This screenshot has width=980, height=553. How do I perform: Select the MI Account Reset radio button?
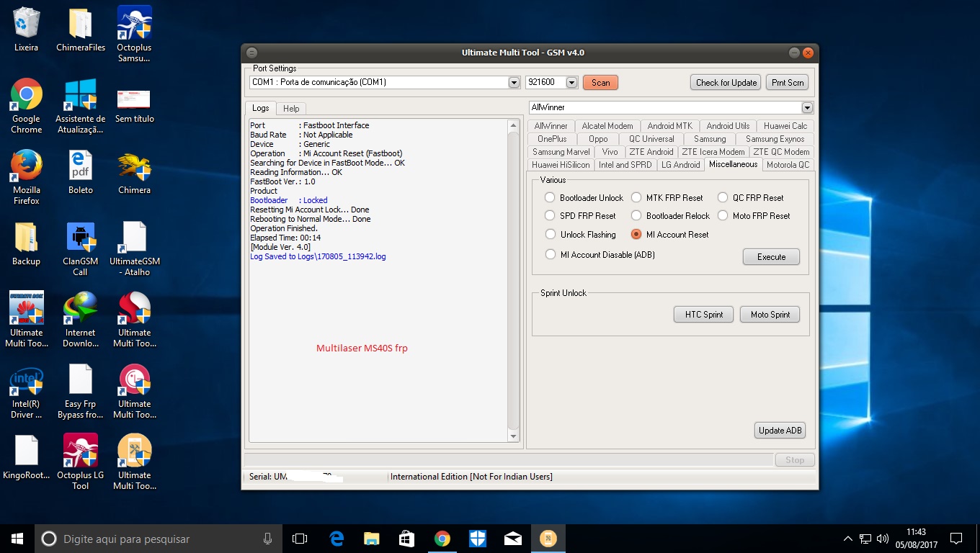click(x=636, y=234)
